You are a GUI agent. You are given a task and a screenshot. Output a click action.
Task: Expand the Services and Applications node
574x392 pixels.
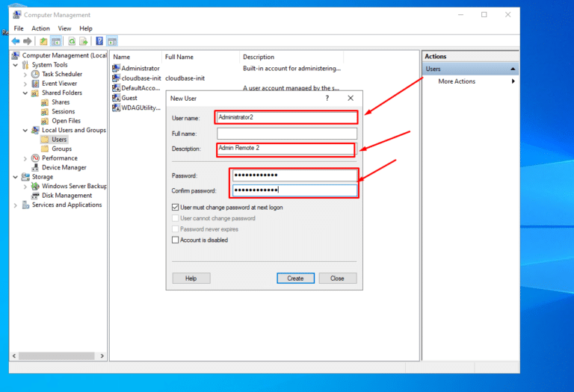16,205
